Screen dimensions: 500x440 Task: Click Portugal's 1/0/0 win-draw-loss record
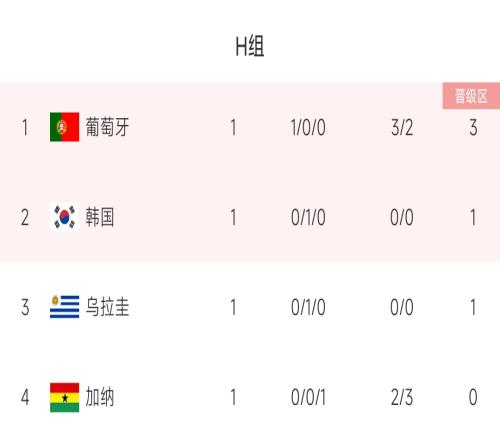click(x=308, y=128)
